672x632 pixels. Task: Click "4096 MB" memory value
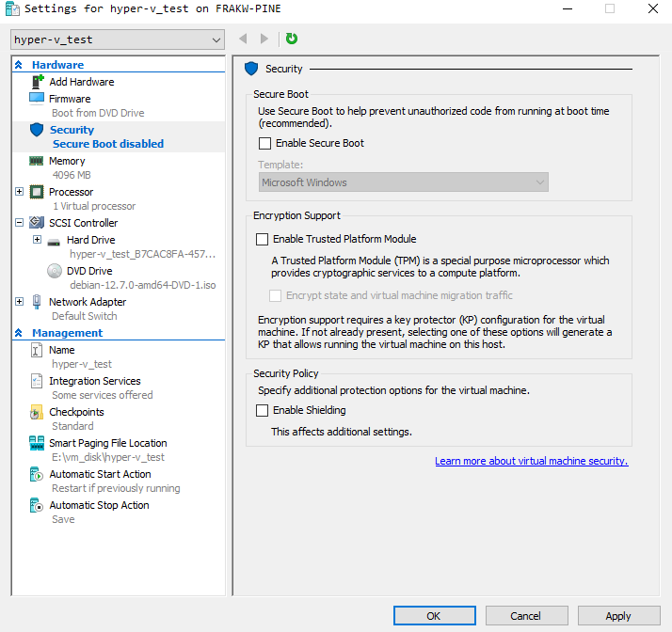tap(72, 175)
